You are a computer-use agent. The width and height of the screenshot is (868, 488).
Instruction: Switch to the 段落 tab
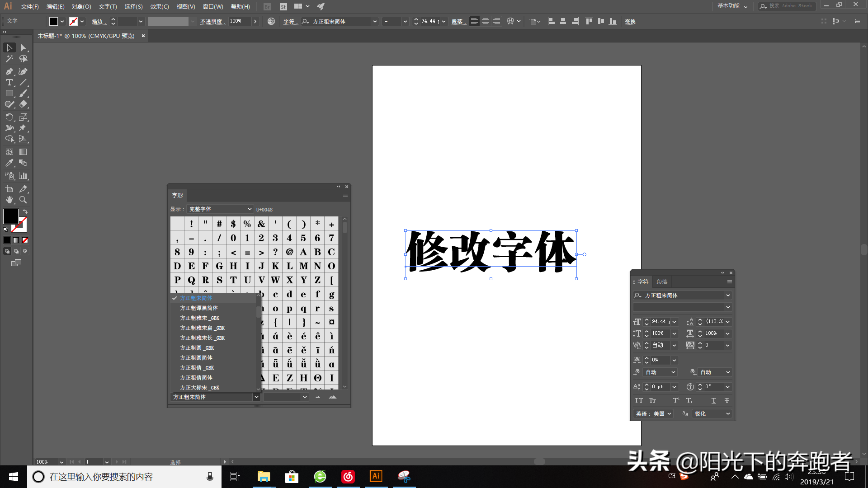[662, 282]
